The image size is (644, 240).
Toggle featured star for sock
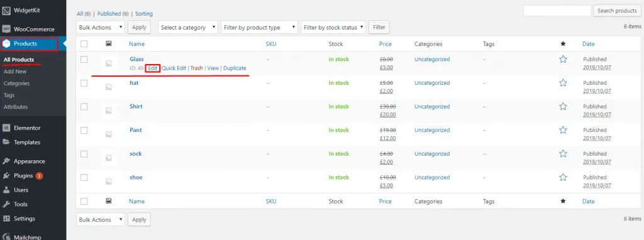tap(563, 154)
